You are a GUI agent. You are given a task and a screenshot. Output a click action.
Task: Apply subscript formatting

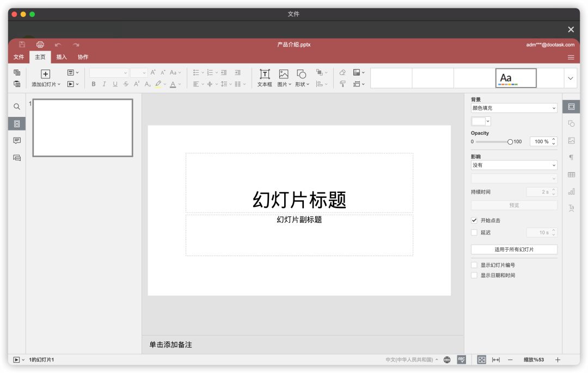tap(148, 84)
